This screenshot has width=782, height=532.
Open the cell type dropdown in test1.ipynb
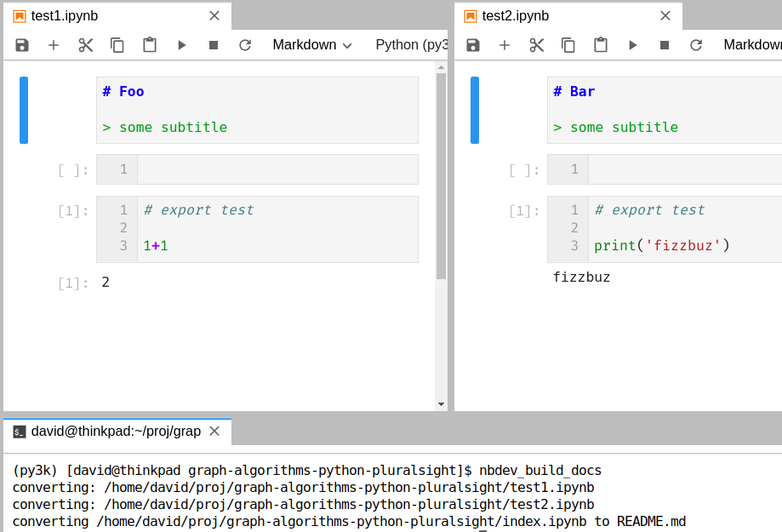pyautogui.click(x=311, y=45)
